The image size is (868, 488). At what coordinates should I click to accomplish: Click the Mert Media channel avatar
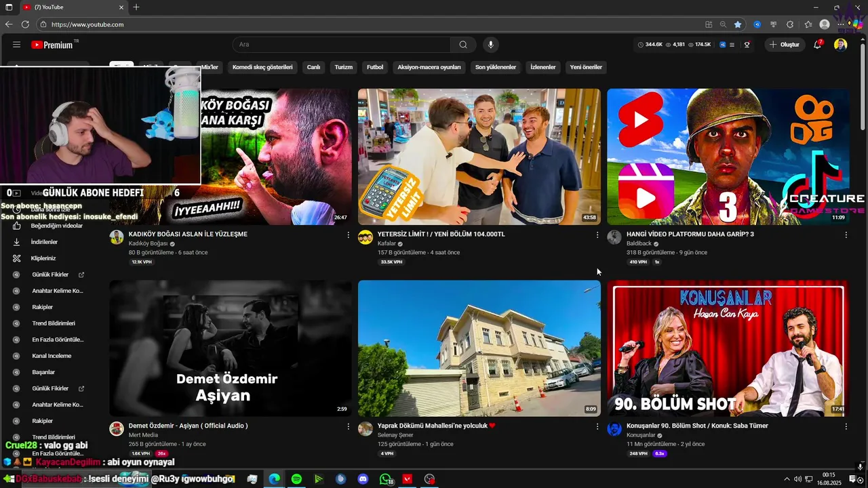tap(117, 429)
